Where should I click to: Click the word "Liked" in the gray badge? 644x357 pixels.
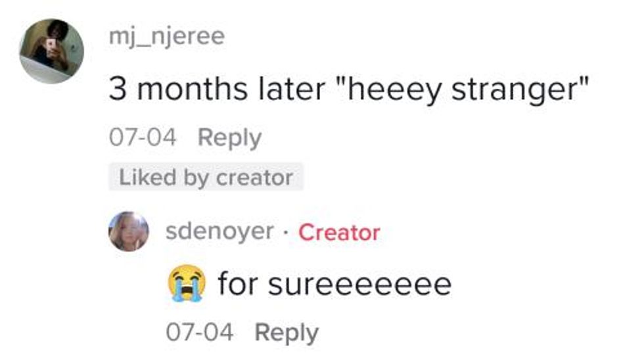pos(140,178)
